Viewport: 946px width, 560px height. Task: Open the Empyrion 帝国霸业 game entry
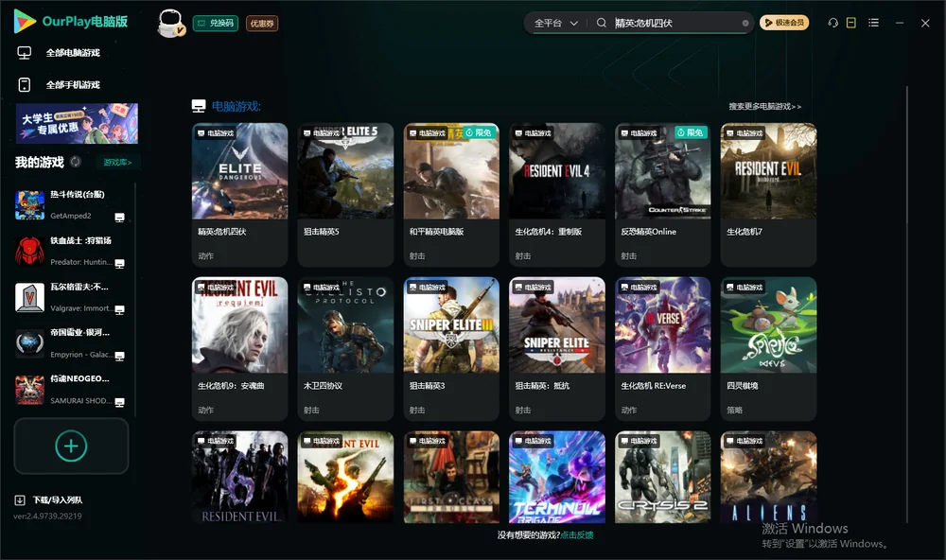71,343
